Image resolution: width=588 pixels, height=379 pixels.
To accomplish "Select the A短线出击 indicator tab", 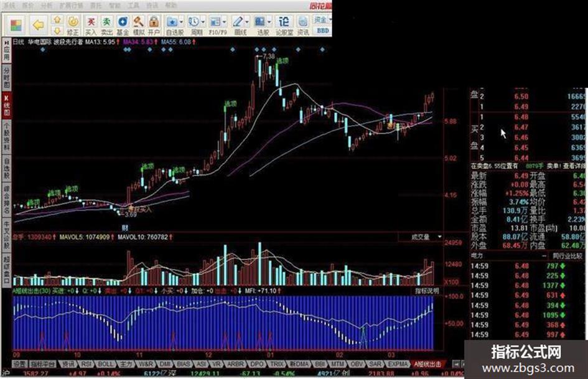I will pyautogui.click(x=427, y=364).
